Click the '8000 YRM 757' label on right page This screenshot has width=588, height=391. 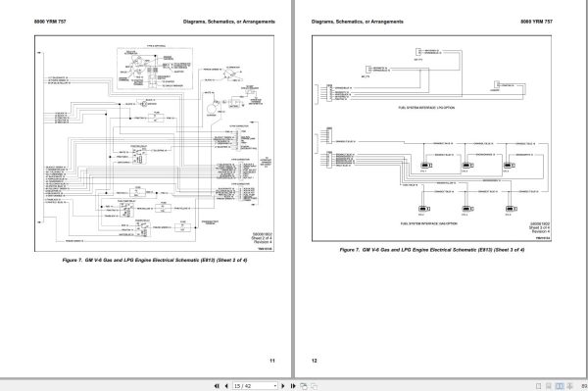click(x=536, y=22)
